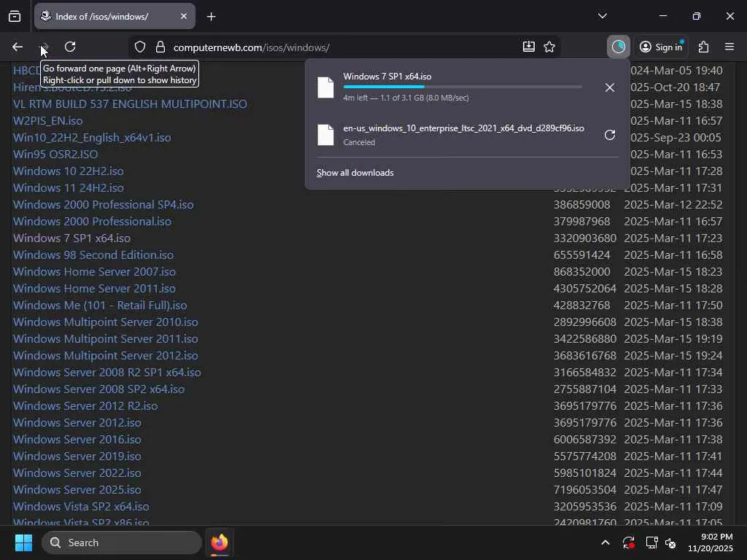The image size is (747, 560).
Task: Reload the current page
Action: 70,47
